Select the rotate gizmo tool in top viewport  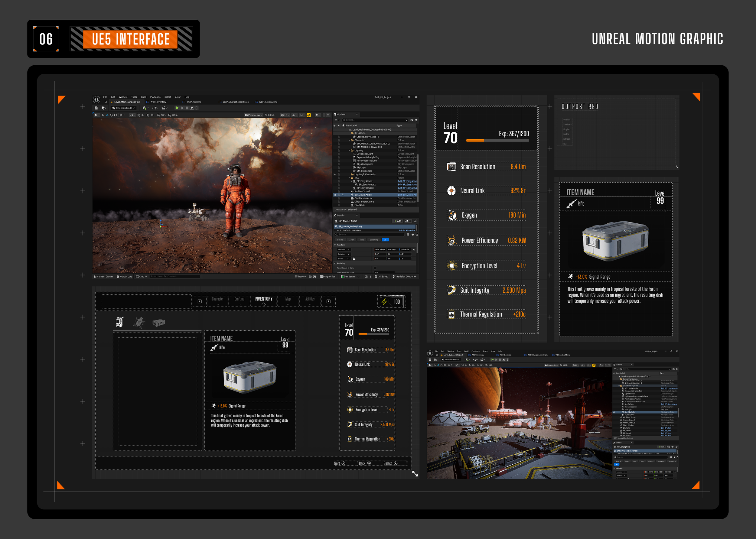[111, 115]
